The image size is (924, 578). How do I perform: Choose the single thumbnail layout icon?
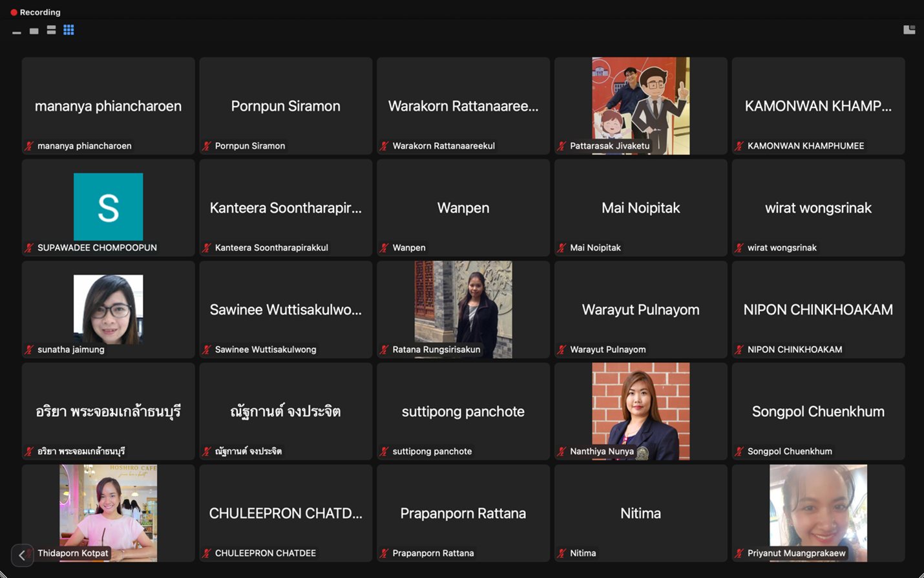tap(34, 30)
